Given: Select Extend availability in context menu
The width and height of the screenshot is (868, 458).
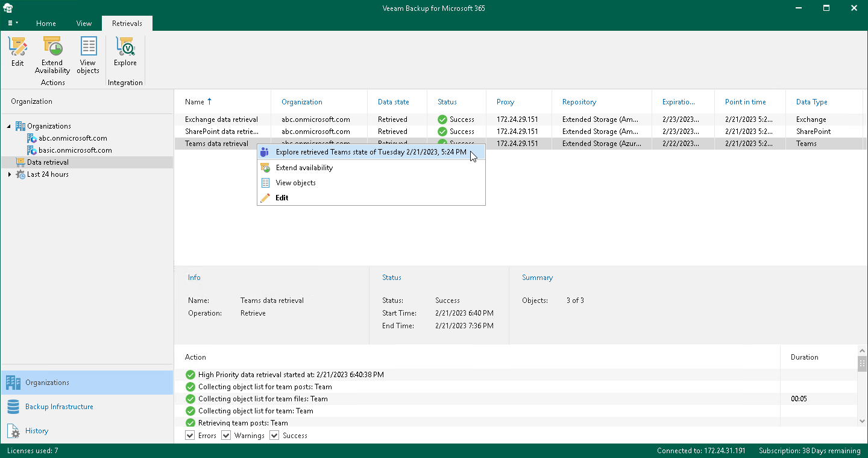Looking at the screenshot, I should point(304,168).
